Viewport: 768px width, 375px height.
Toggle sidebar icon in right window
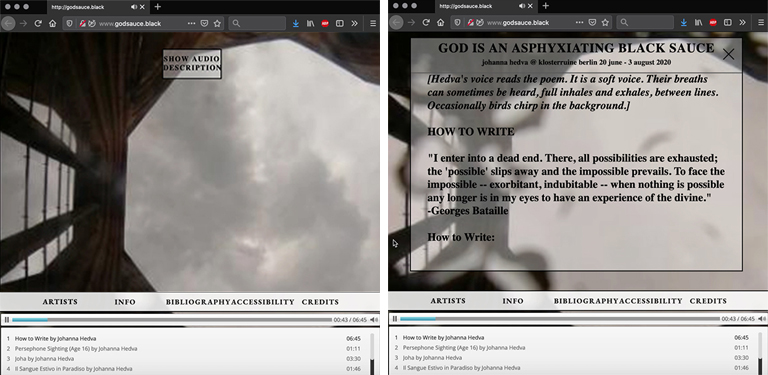point(728,23)
